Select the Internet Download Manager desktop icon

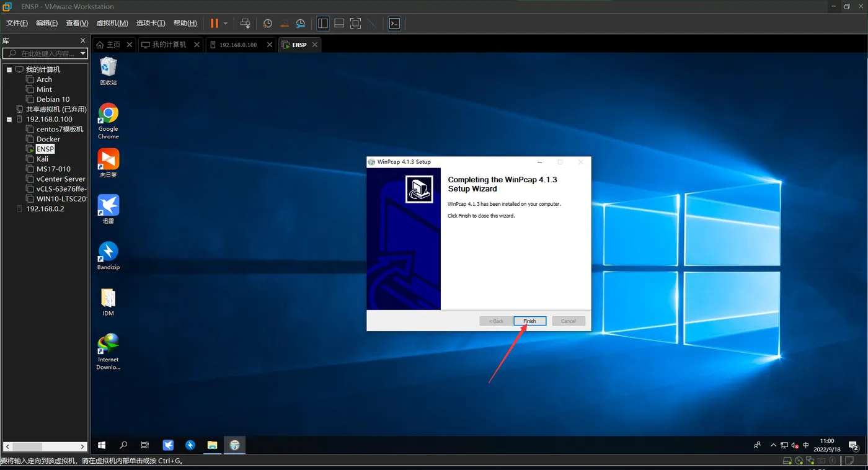coord(108,352)
